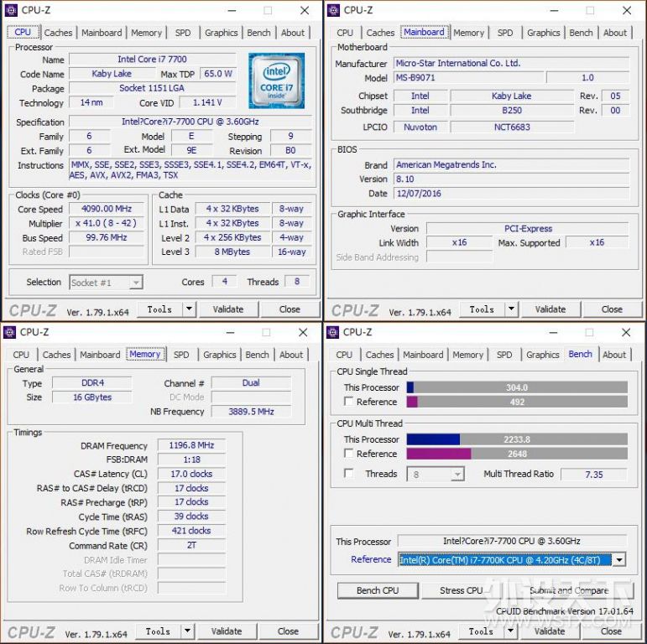
Task: Click Submit and Compare button
Action: pyautogui.click(x=569, y=590)
